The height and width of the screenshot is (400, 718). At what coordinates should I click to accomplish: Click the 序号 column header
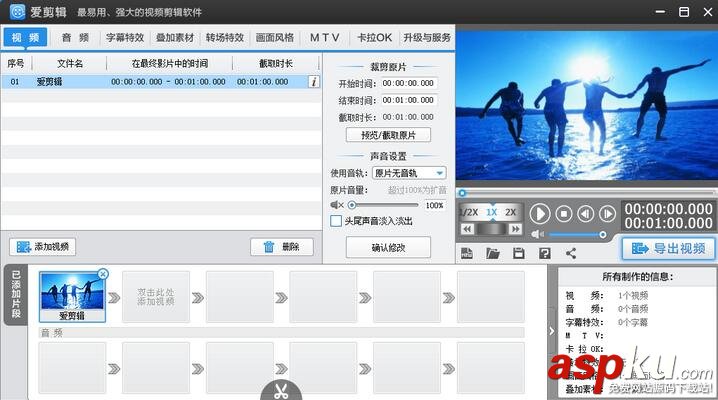pyautogui.click(x=16, y=64)
